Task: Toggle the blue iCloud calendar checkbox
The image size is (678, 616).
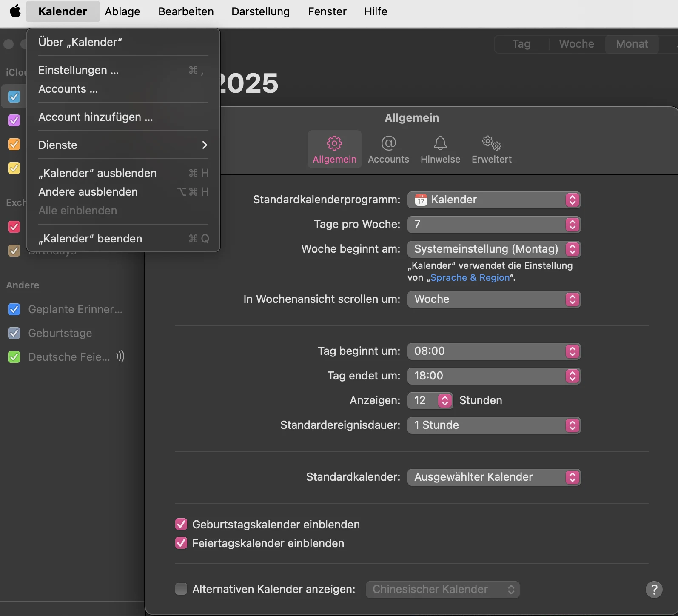Action: pyautogui.click(x=14, y=97)
